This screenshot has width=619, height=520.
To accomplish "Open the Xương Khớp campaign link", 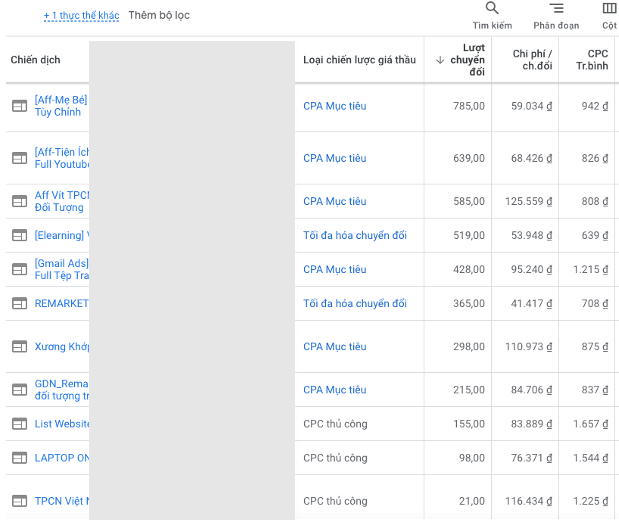I will (62, 346).
